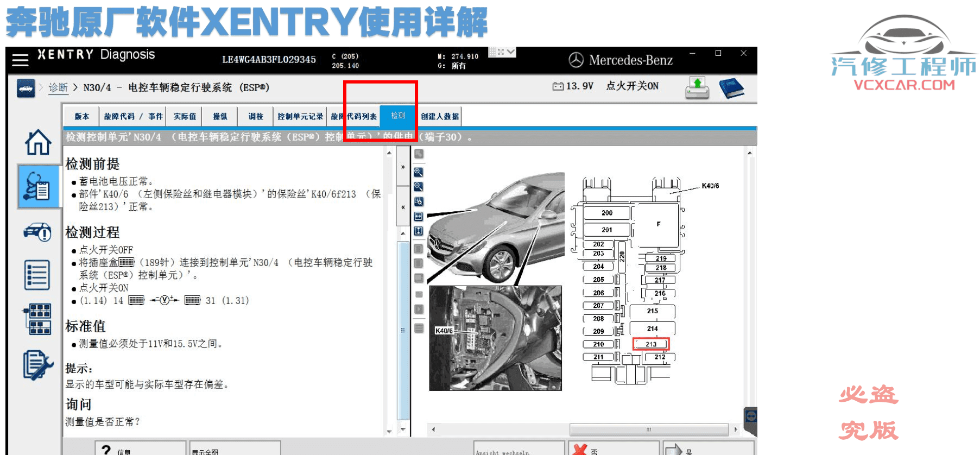Viewport: 980px width, 455px height.
Task: Switch to the 操纵 tab
Action: 220,116
